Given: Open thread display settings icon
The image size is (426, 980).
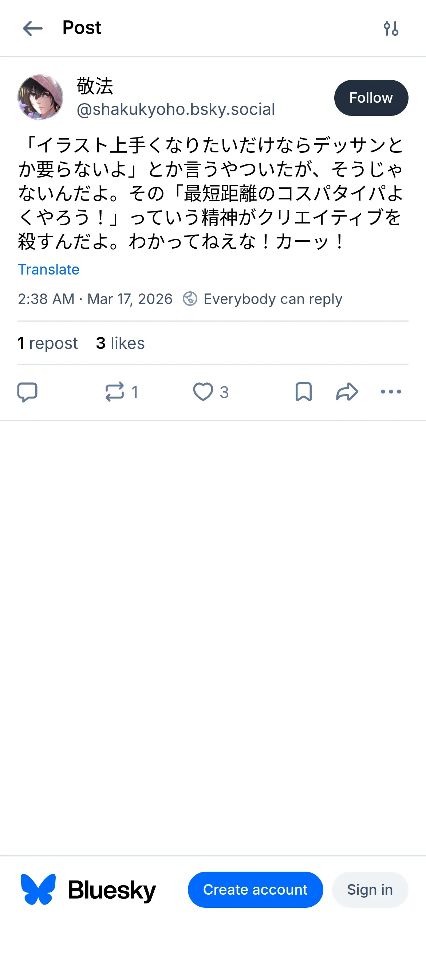Looking at the screenshot, I should pyautogui.click(x=391, y=28).
